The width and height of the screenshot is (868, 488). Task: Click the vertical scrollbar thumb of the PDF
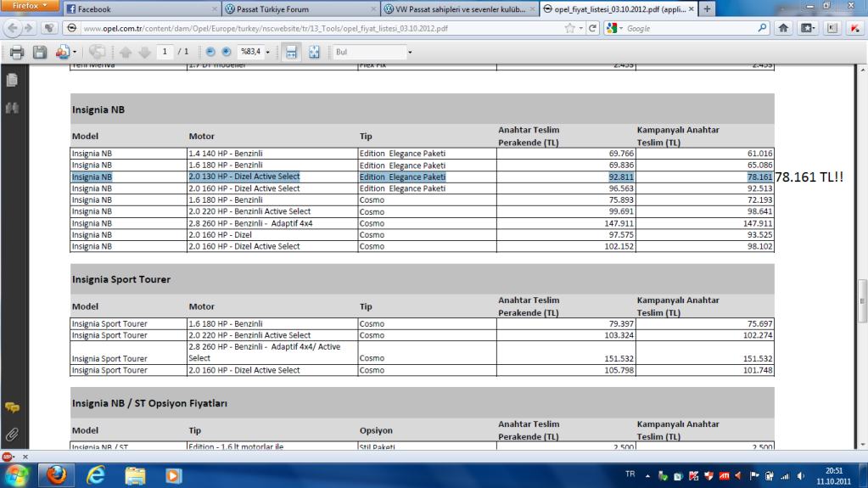pos(862,301)
